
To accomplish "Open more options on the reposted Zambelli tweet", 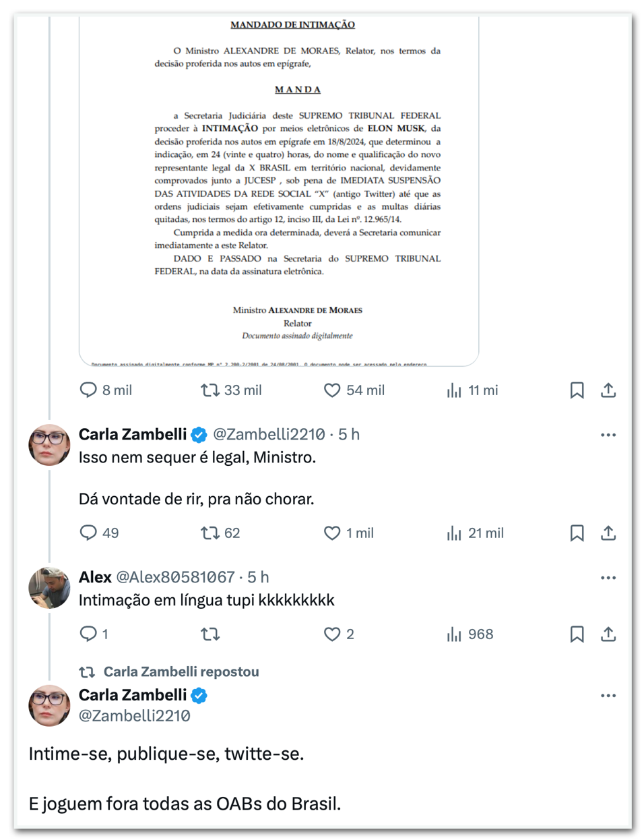I will pos(608,696).
